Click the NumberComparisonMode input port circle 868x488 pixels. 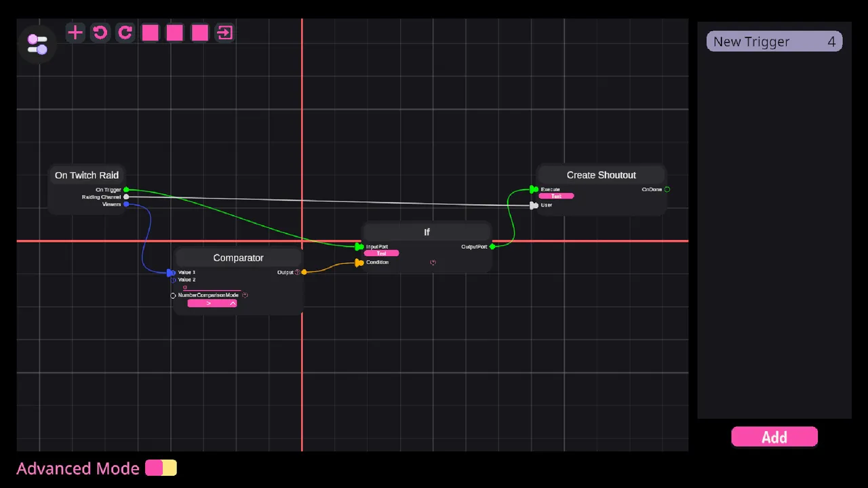[173, 296]
